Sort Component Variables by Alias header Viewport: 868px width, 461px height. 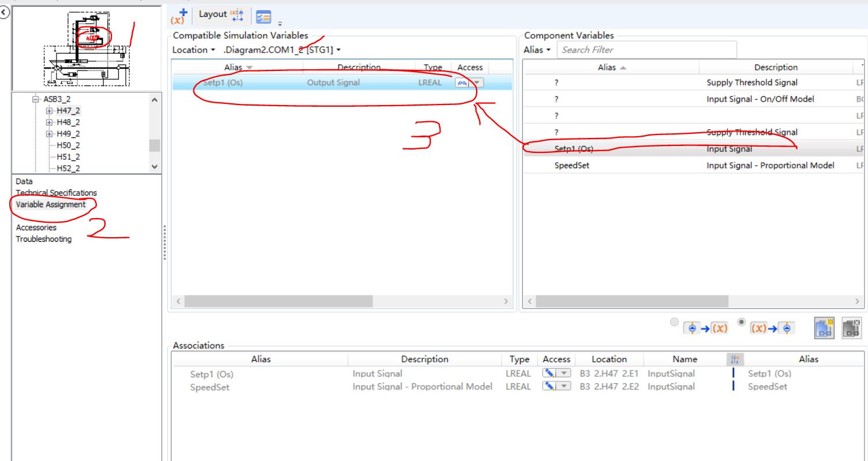click(x=612, y=68)
